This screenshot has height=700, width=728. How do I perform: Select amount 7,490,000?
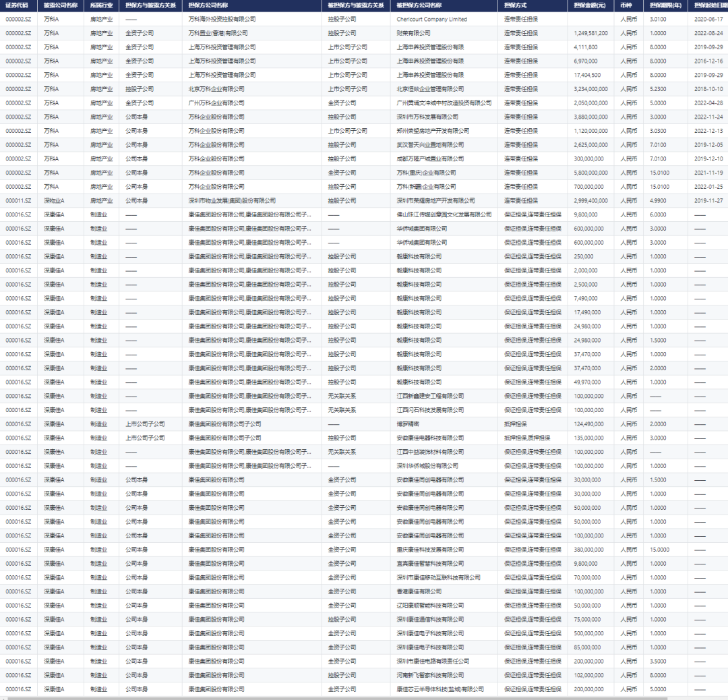pos(586,298)
